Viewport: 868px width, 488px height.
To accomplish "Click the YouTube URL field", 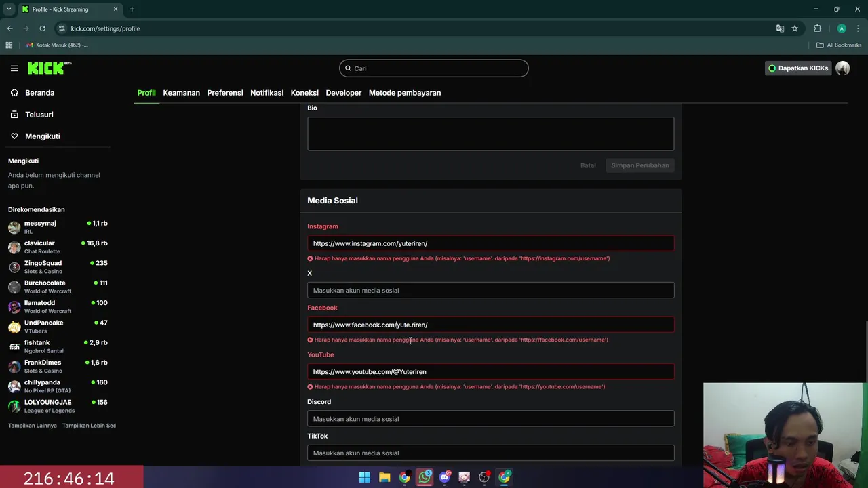I will [491, 371].
